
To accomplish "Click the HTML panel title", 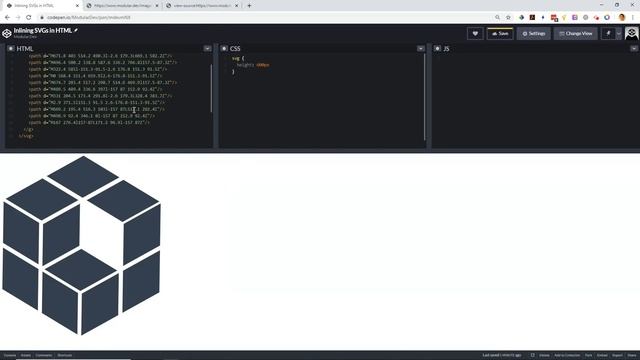I will 25,49.
